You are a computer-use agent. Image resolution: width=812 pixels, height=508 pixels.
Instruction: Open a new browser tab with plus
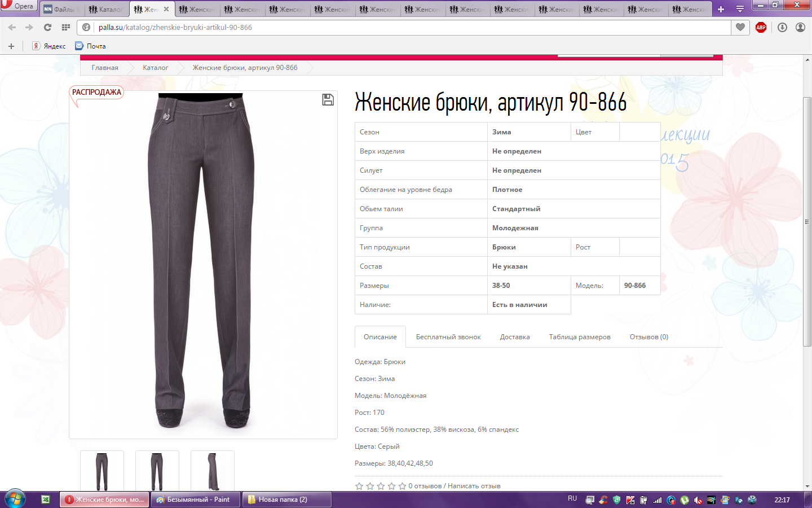(x=721, y=9)
